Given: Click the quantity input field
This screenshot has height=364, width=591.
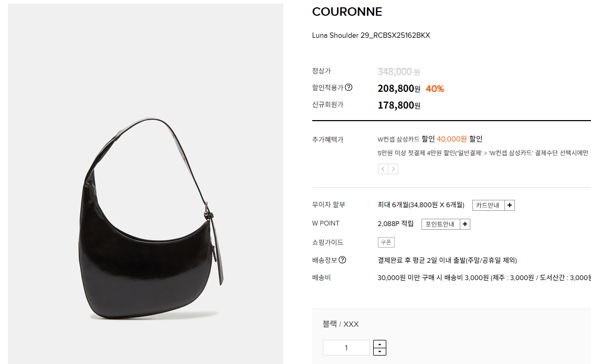Looking at the screenshot, I should tap(346, 348).
